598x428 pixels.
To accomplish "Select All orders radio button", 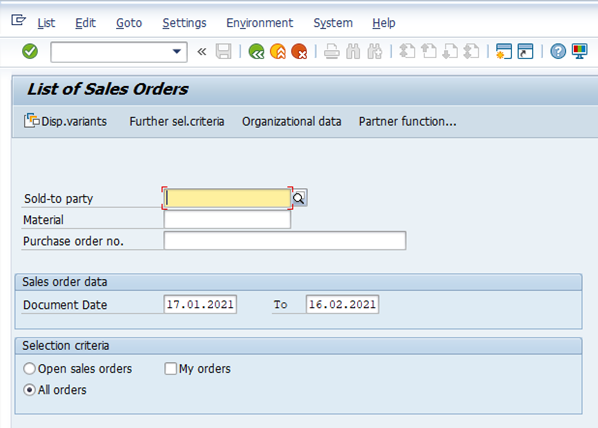I will (29, 390).
